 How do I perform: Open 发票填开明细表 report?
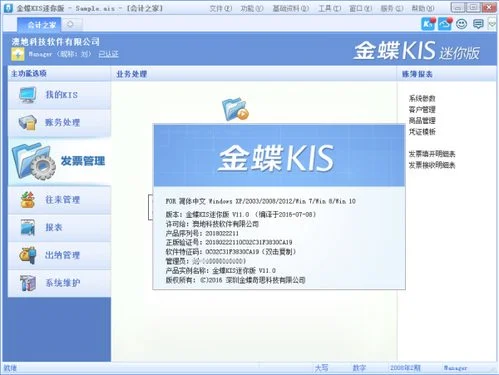tap(432, 154)
